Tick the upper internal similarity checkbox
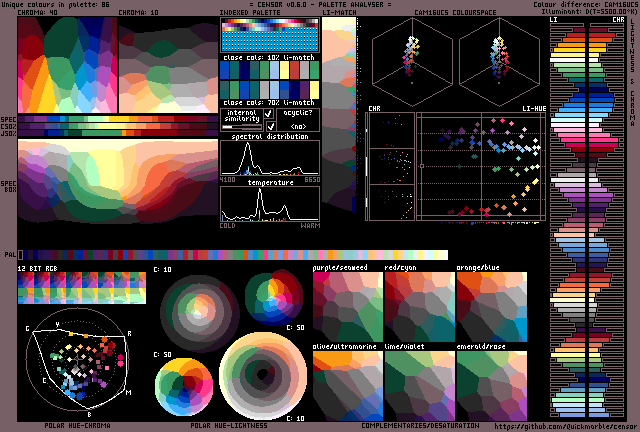640x432 pixels. pos(269,114)
